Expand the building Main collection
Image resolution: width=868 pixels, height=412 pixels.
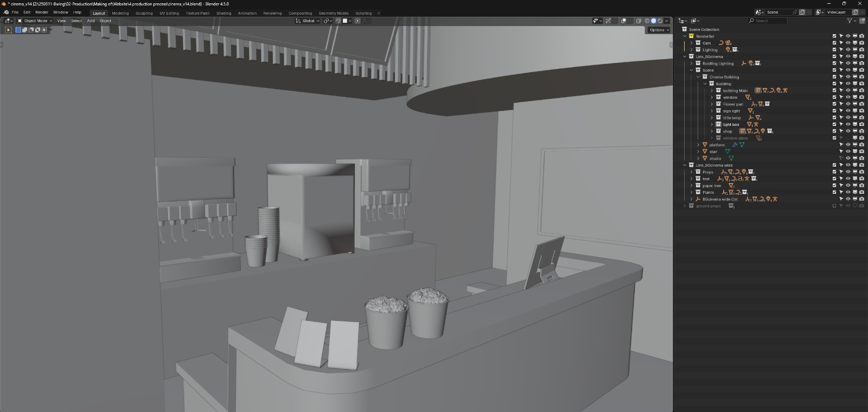712,91
